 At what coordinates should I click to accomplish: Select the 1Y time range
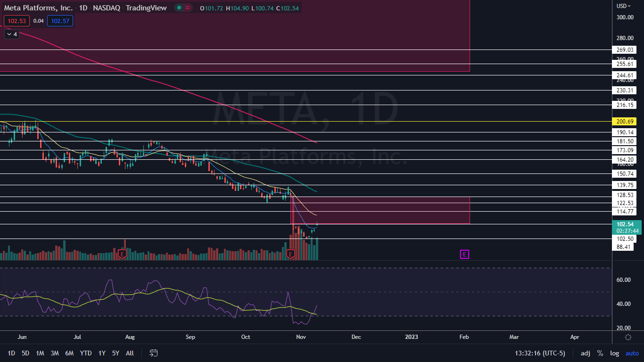(x=102, y=353)
